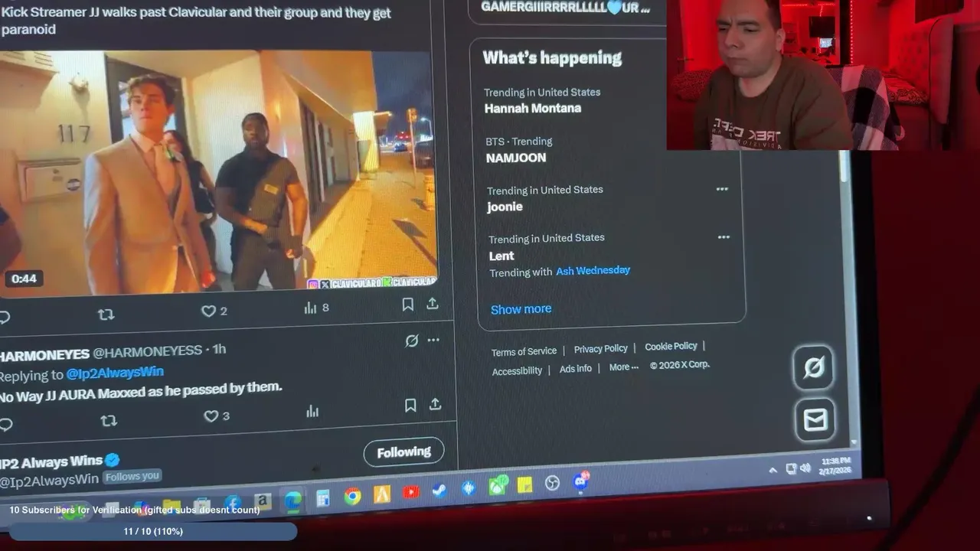Click the What's happening heading
980x551 pixels.
point(552,57)
